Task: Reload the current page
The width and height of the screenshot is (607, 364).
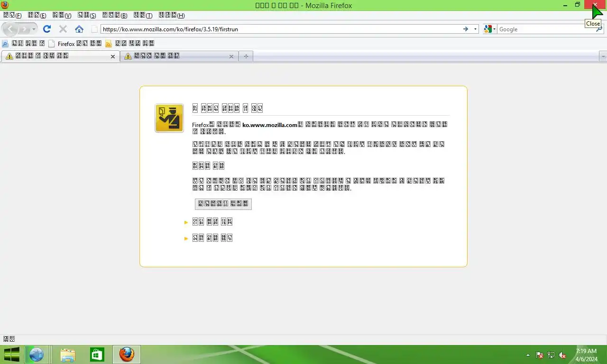Action: point(47,29)
